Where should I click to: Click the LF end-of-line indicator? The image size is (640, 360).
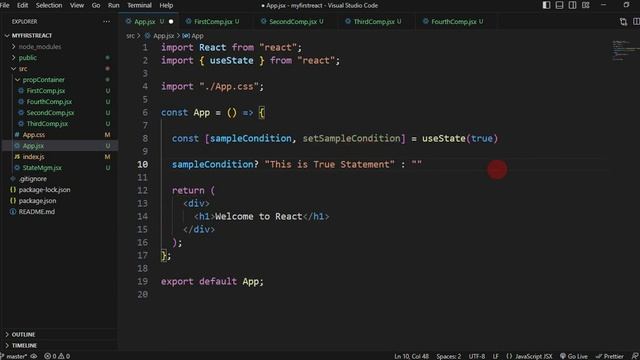(x=496, y=356)
